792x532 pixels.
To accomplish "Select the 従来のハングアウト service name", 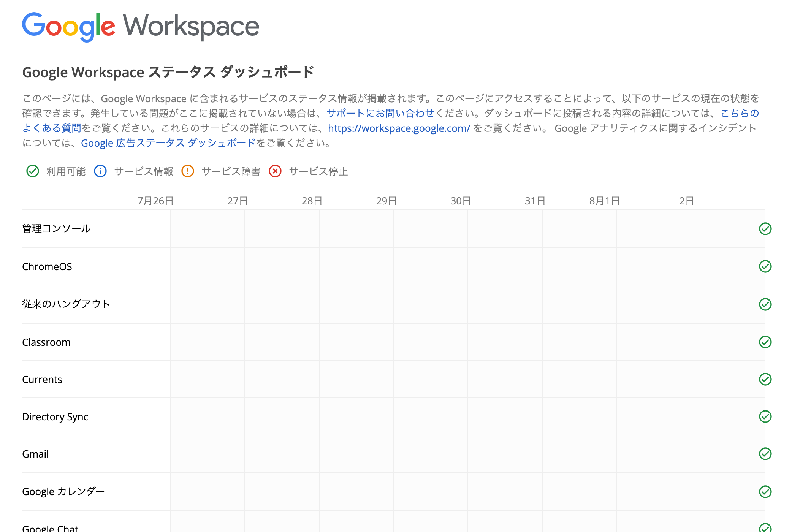I will tap(66, 304).
